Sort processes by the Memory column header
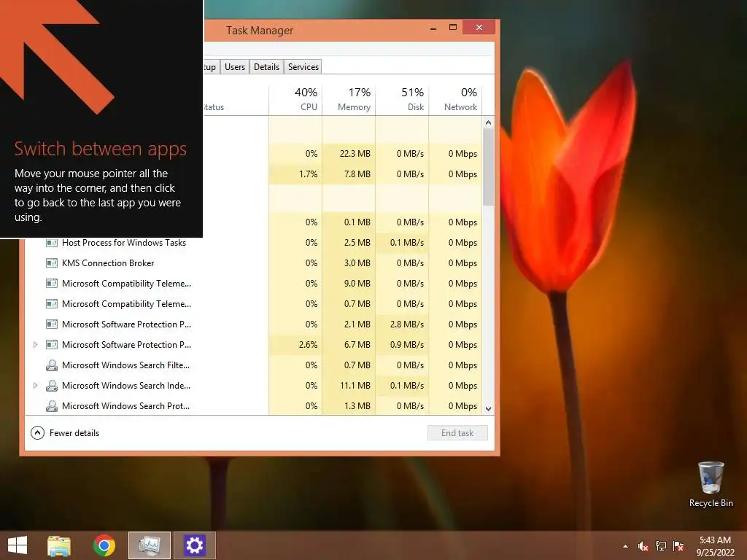The image size is (747, 560). click(349, 99)
